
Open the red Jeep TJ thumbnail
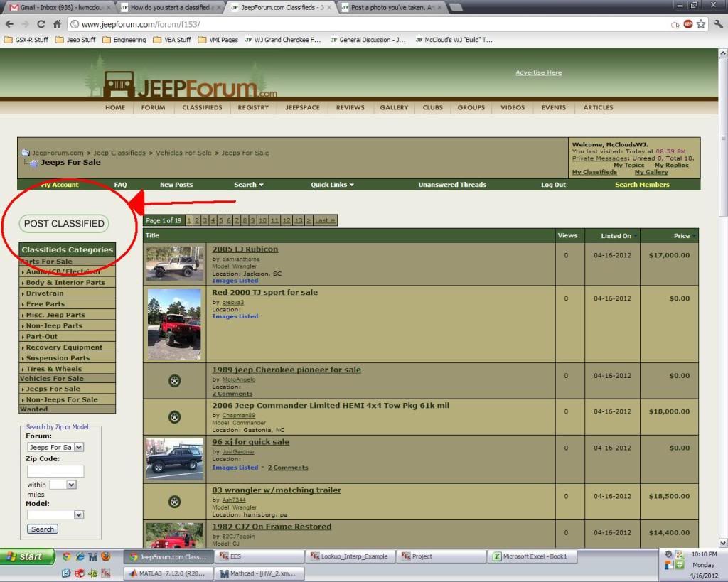click(x=175, y=324)
